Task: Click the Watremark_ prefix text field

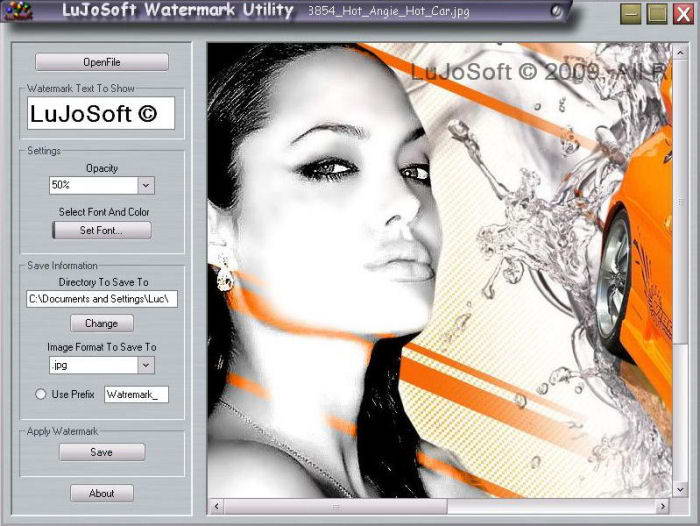Action: (137, 395)
